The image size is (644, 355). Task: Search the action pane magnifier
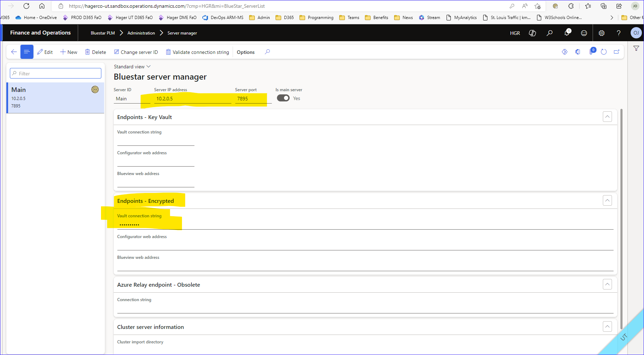pos(267,52)
